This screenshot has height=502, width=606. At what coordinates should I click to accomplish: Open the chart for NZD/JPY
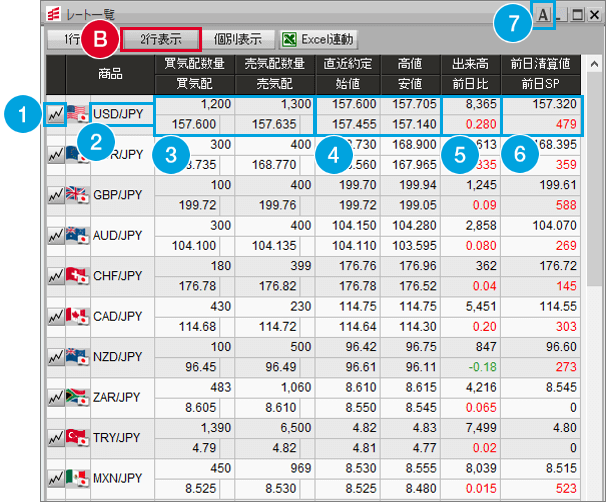tap(56, 357)
